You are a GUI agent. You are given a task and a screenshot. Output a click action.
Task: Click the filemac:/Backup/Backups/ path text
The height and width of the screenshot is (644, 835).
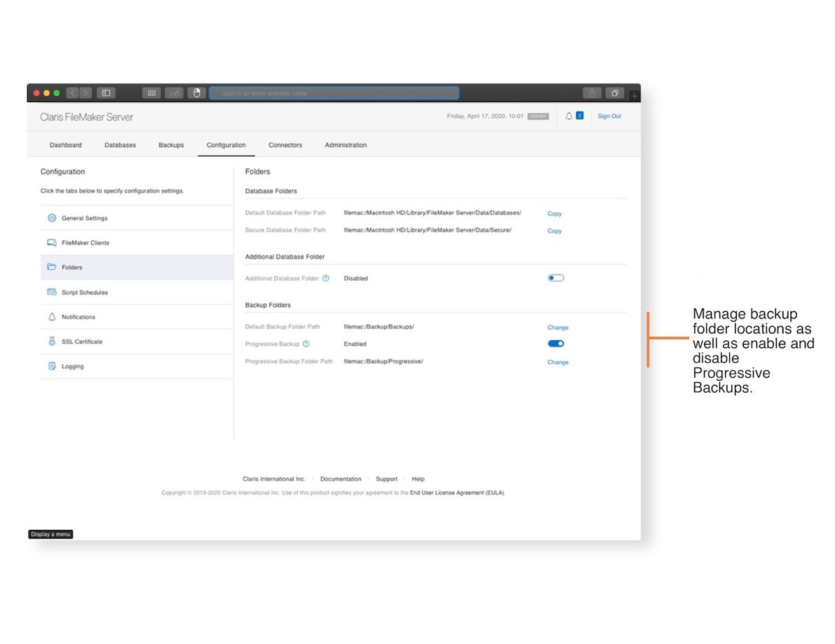click(x=379, y=327)
